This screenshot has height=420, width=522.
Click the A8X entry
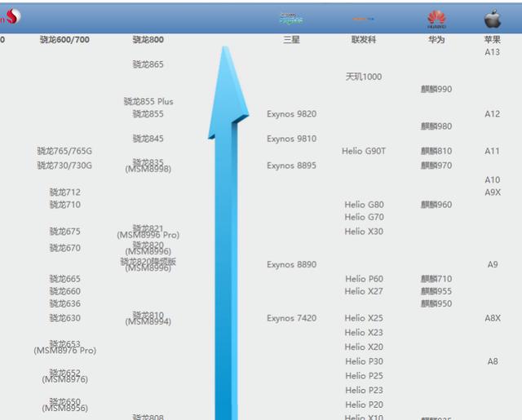tap(493, 318)
